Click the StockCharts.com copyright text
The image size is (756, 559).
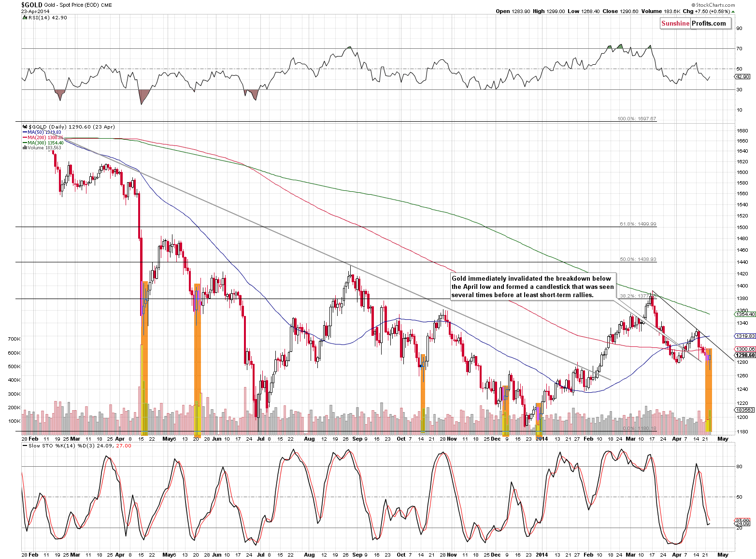pyautogui.click(x=712, y=5)
